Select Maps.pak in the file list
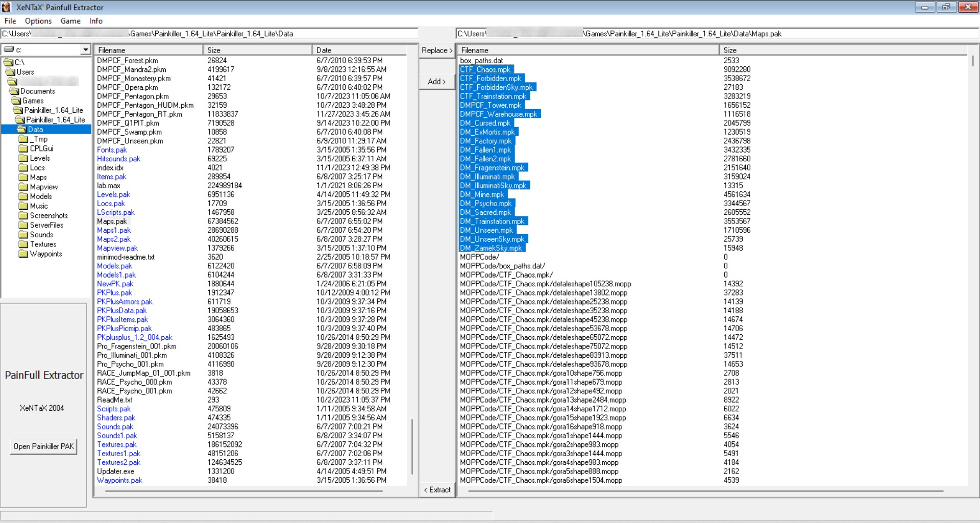Screen dimensions: 980x523 tap(112, 221)
